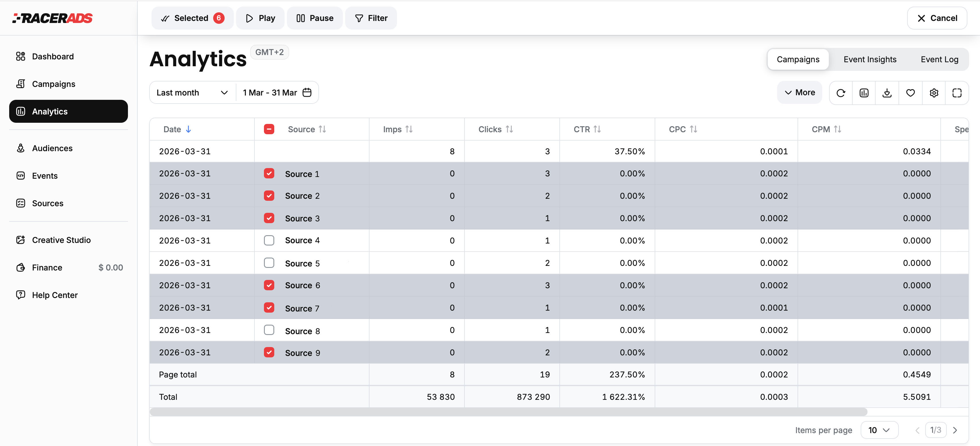
Task: Check the Source 4 checkbox
Action: tap(269, 240)
